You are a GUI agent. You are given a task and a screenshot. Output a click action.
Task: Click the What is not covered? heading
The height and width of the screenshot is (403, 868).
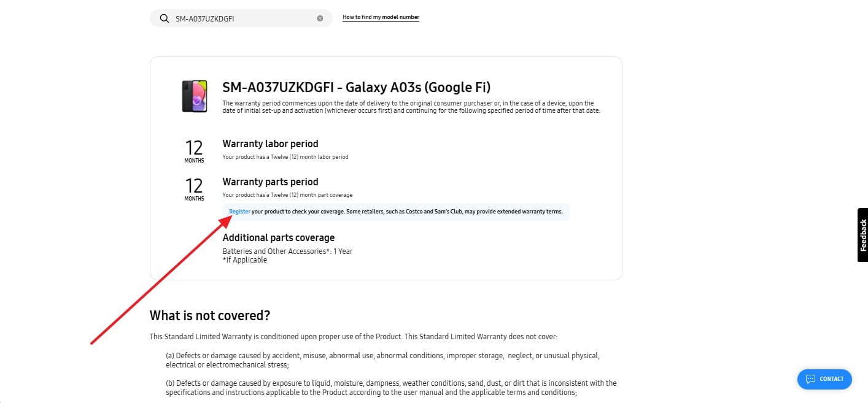[x=210, y=315]
